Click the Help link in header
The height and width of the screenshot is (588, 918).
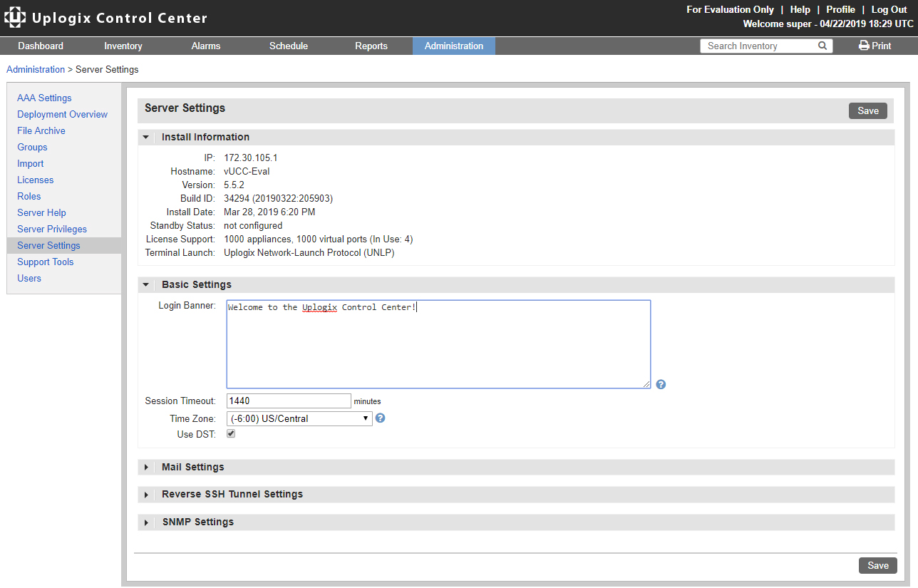[800, 9]
